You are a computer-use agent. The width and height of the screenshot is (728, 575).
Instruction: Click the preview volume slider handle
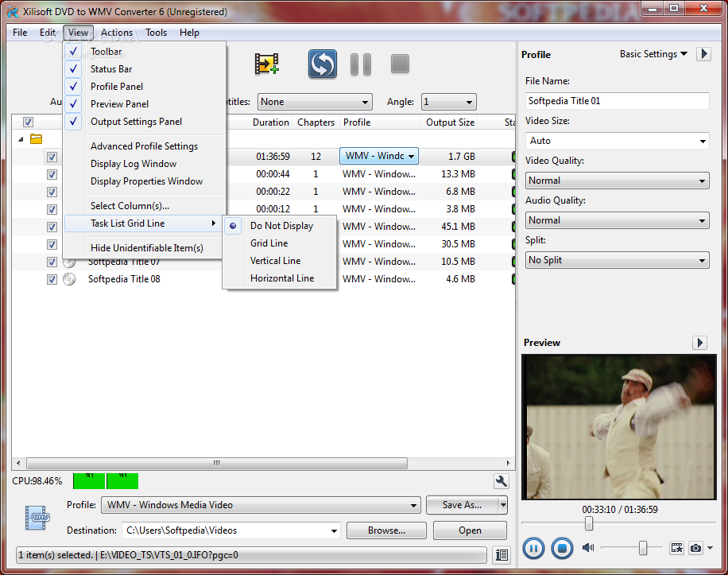pyautogui.click(x=643, y=548)
